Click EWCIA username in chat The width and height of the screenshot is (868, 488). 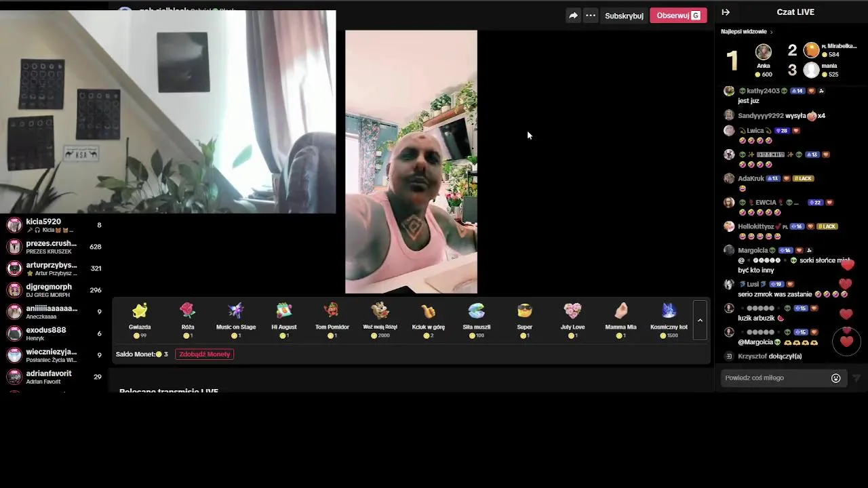point(766,203)
